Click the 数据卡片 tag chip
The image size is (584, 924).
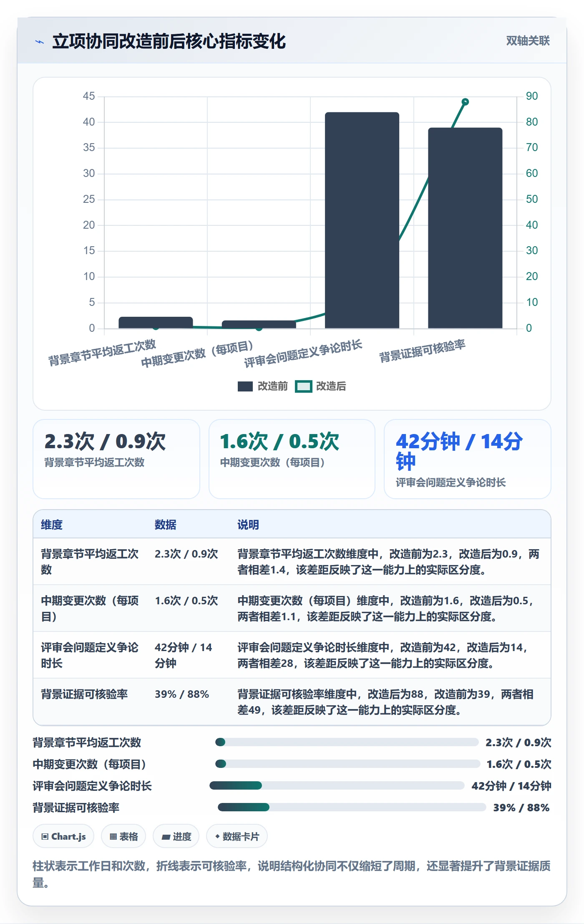click(x=237, y=836)
